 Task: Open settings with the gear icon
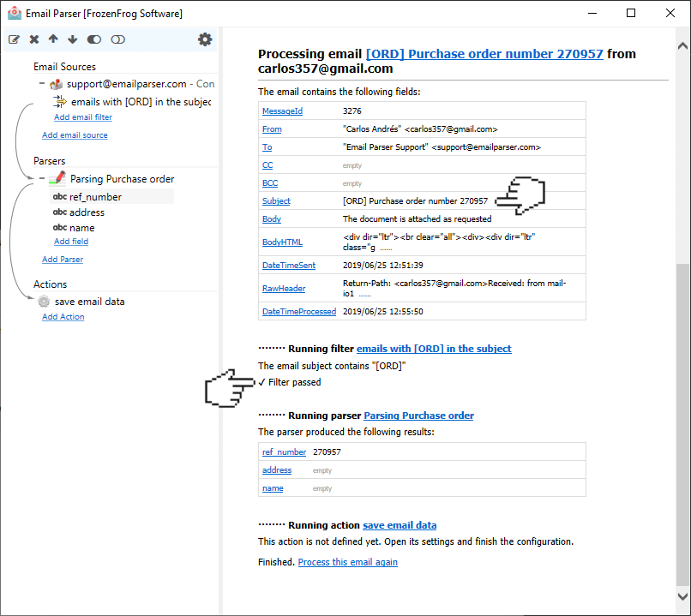[205, 39]
